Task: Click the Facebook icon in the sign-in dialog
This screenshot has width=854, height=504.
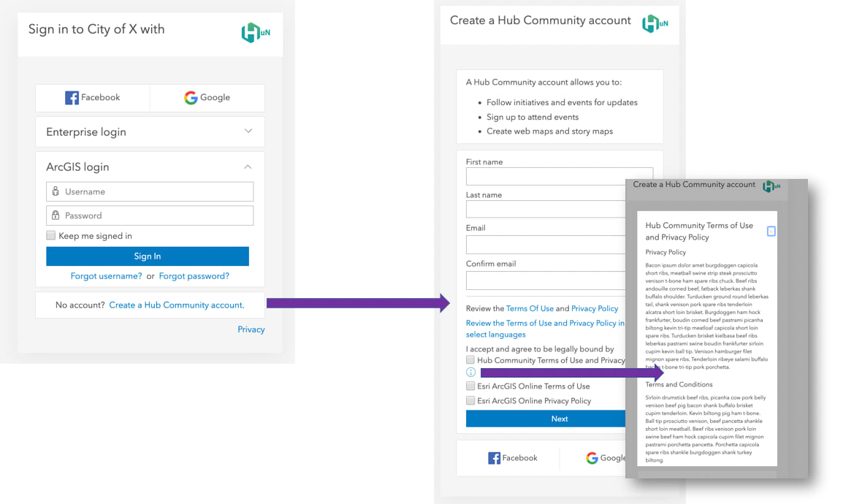Action: pyautogui.click(x=73, y=97)
